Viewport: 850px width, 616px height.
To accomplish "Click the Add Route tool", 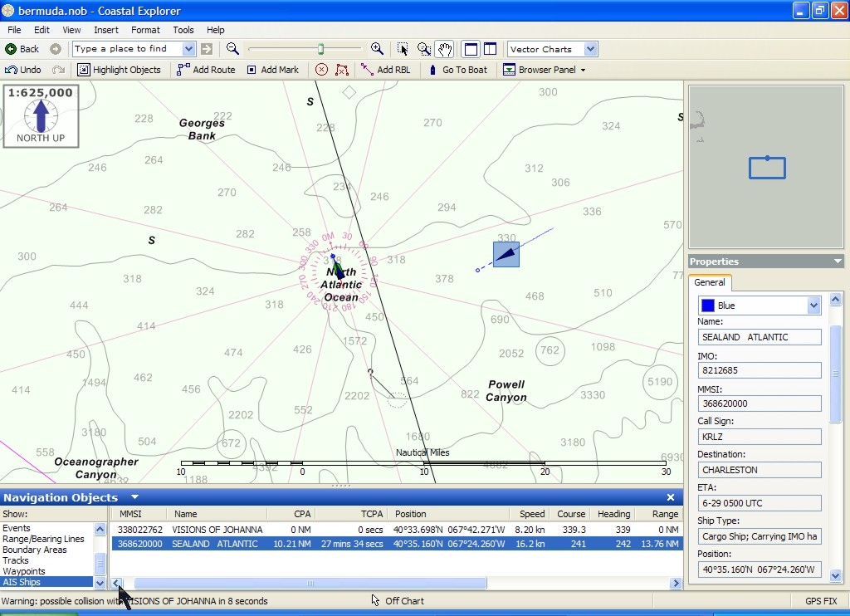I will 206,70.
